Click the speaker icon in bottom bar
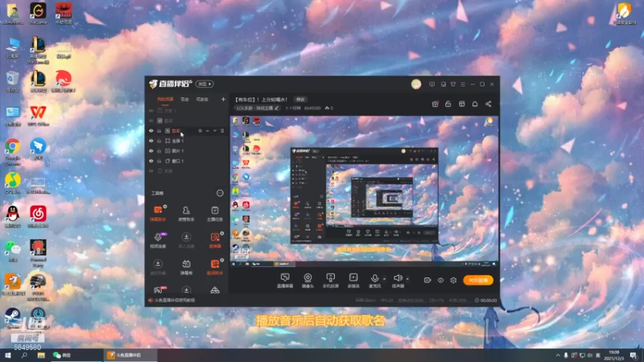 pyautogui.click(x=397, y=279)
